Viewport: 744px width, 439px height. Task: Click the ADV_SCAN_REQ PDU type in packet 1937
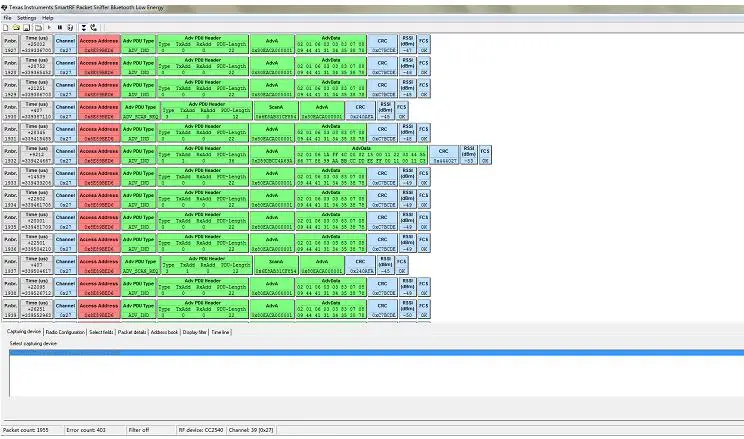pos(140,265)
